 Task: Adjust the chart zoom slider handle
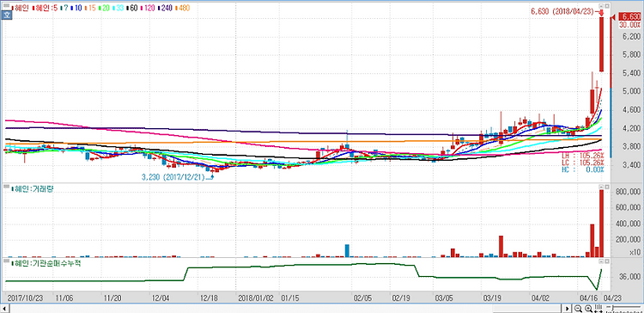pyautogui.click(x=613, y=309)
